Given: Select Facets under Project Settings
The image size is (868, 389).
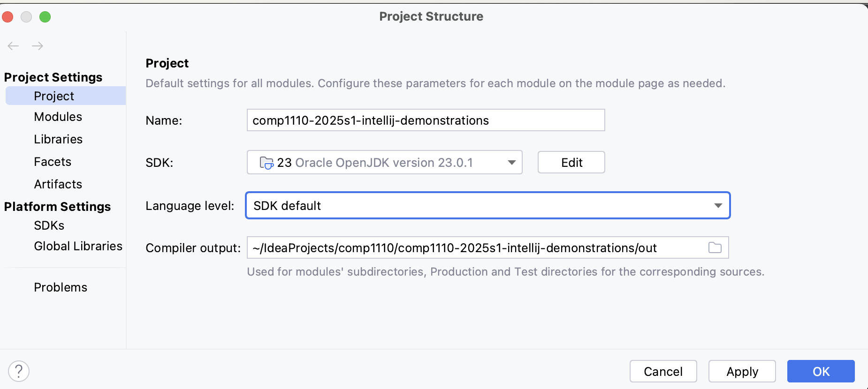Looking at the screenshot, I should 53,162.
